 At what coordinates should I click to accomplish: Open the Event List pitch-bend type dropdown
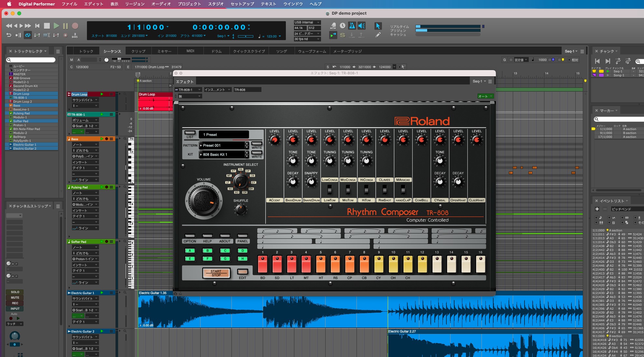click(x=627, y=209)
